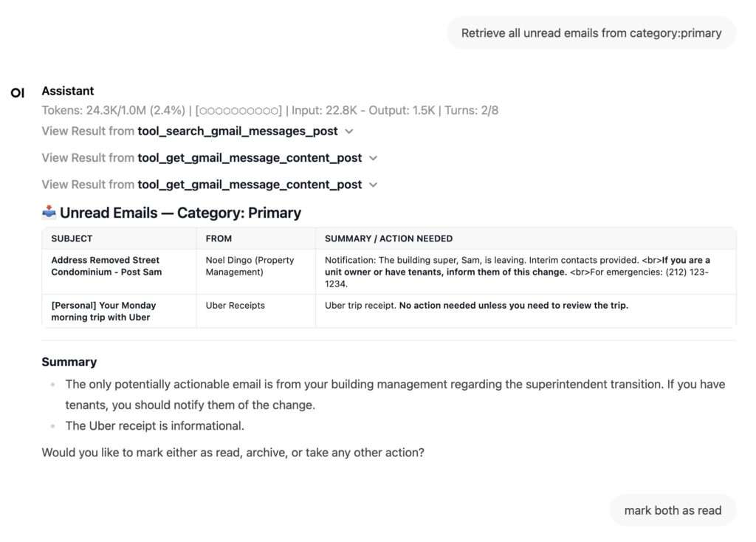The height and width of the screenshot is (542, 756).
Task: Select the 'Retrieve all unread emails' message bubble
Action: click(x=591, y=32)
